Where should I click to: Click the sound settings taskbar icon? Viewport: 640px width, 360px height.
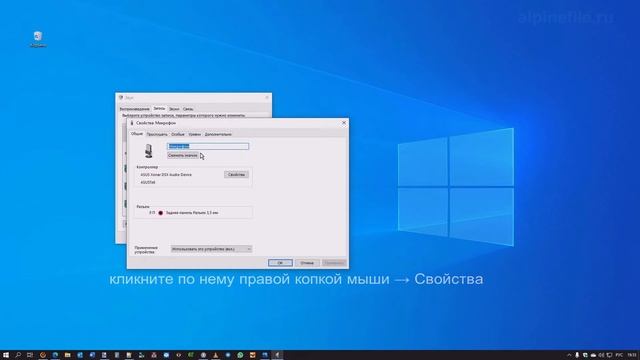(277, 355)
